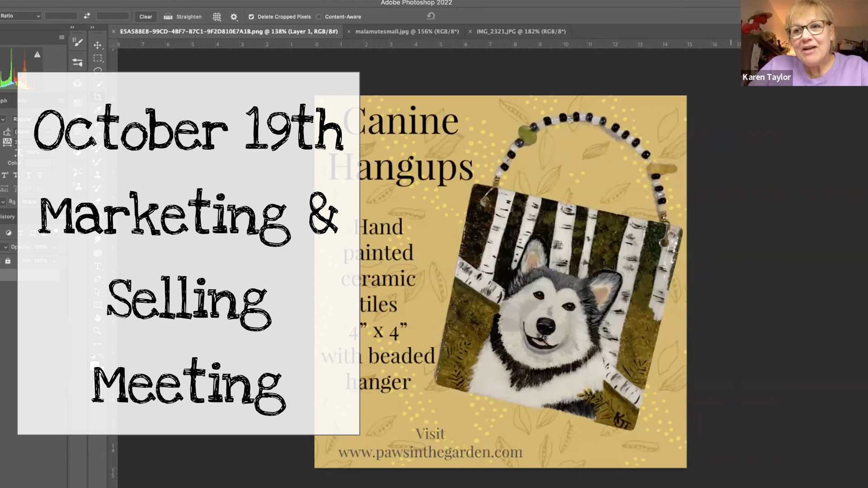Screen dimensions: 868x488
Task: Select the Crop tool in the toolbar
Action: pyautogui.click(x=97, y=97)
